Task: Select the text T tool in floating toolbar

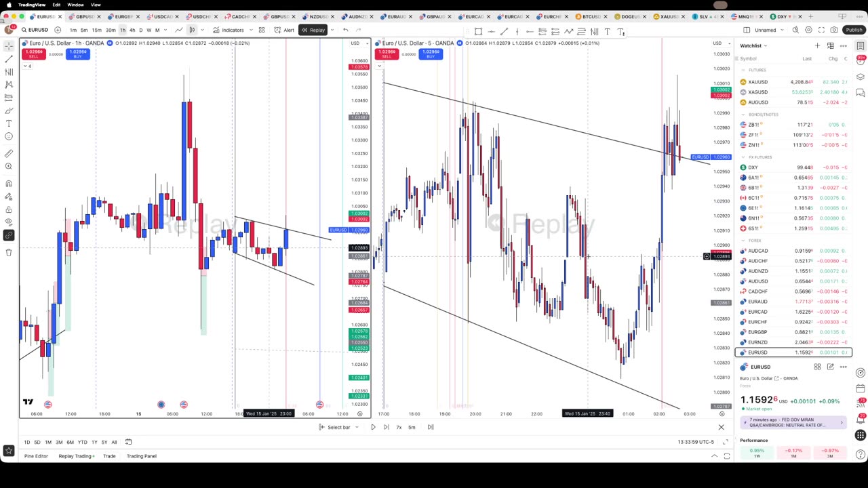Action: click(607, 31)
